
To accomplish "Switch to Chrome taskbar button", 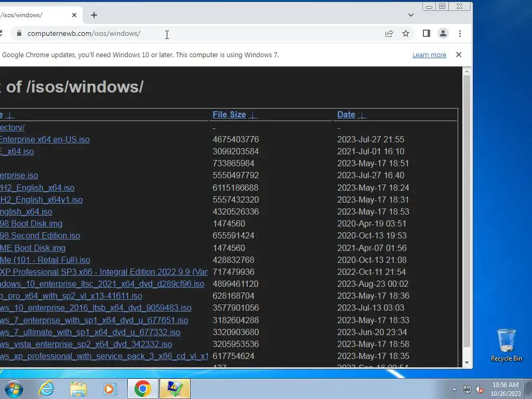I will tap(142, 389).
